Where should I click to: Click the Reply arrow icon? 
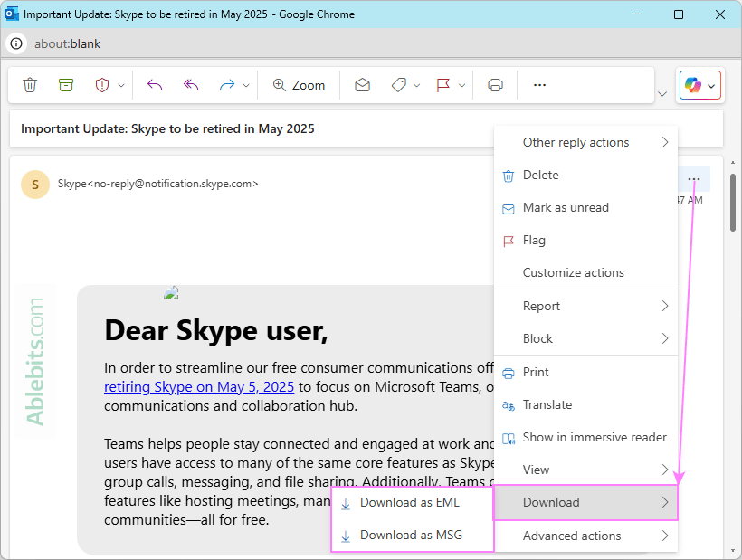pyautogui.click(x=155, y=85)
